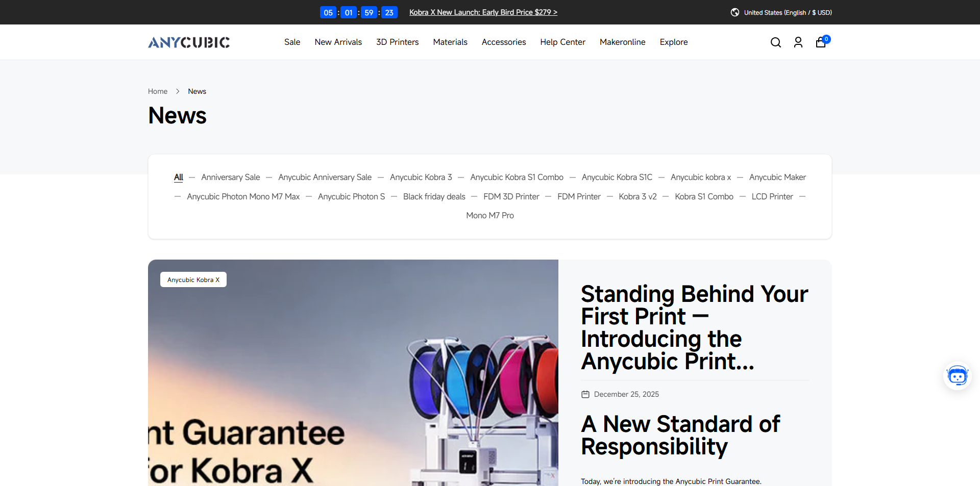Select the All news filter
This screenshot has width=980, height=486.
[x=178, y=177]
